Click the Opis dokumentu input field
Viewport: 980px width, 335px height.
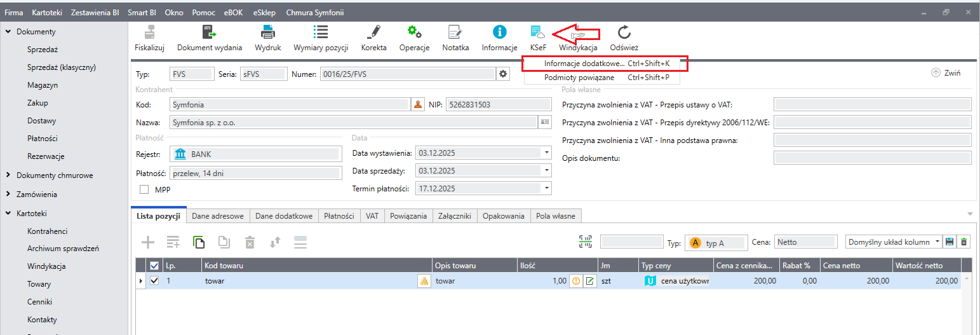coord(872,158)
